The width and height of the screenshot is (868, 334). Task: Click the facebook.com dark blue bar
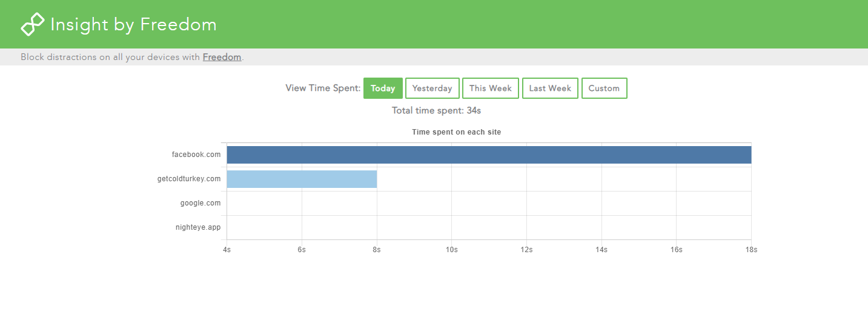tap(489, 155)
